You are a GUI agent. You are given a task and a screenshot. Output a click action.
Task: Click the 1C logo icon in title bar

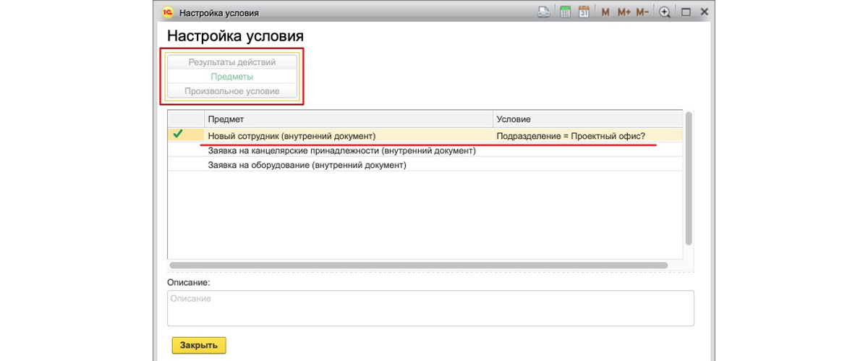[x=167, y=12]
